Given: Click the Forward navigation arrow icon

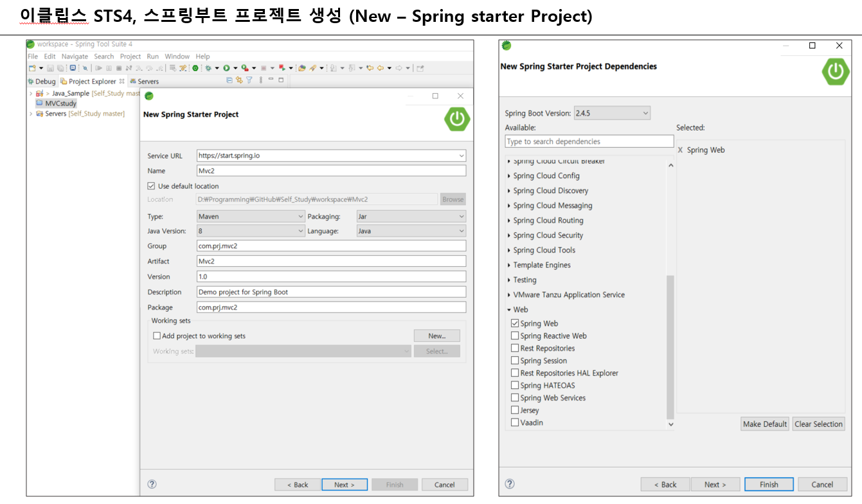Looking at the screenshot, I should coord(399,68).
